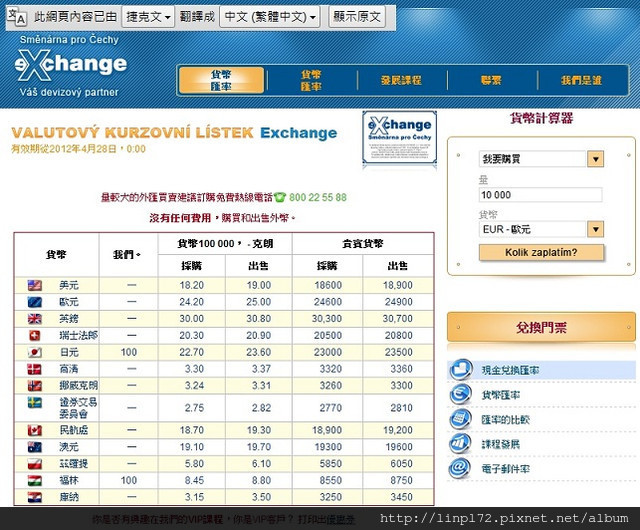Image resolution: width=640 pixels, height=530 pixels.
Task: Click the amount field containing 10 000
Action: pos(540,195)
